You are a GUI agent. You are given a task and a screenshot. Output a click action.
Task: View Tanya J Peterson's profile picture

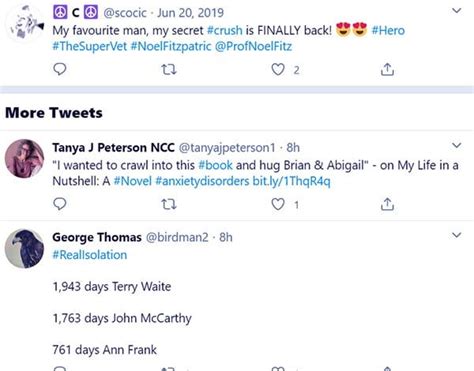click(x=24, y=158)
